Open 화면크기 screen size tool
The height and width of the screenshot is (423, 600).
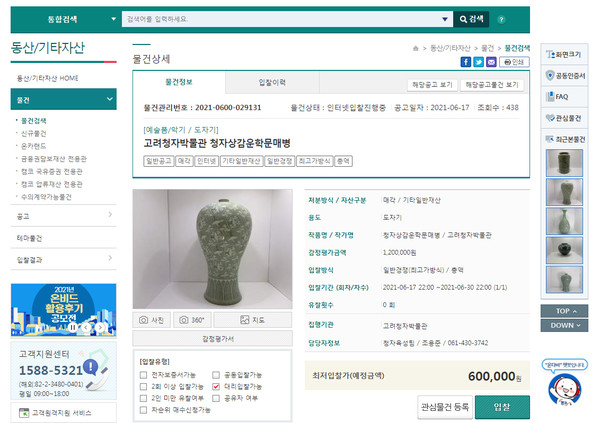pos(564,54)
